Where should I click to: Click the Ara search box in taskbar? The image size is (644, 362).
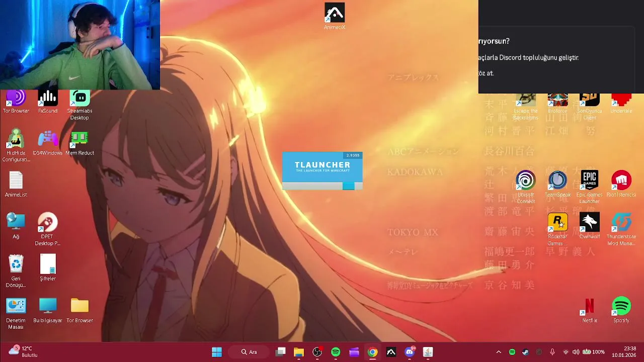tap(249, 352)
